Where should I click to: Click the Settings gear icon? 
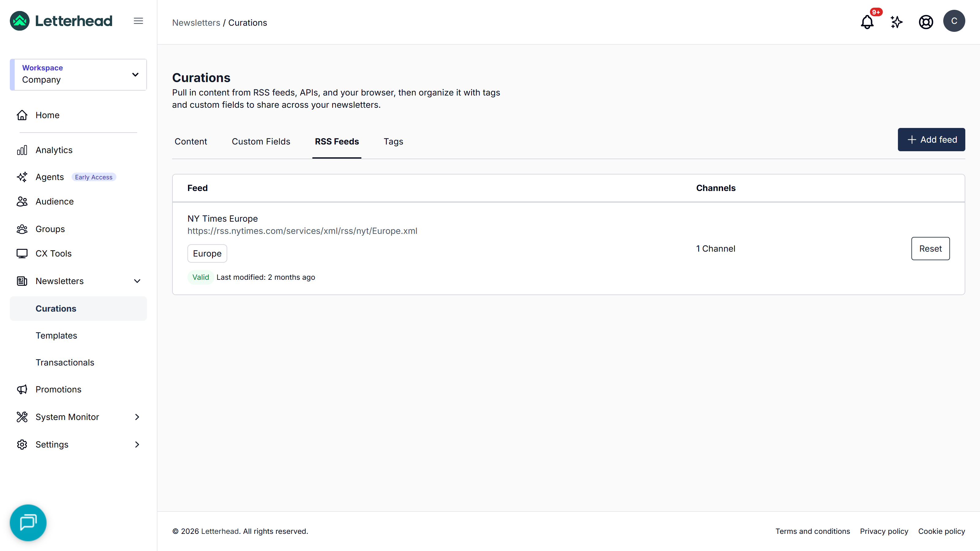coord(22,444)
